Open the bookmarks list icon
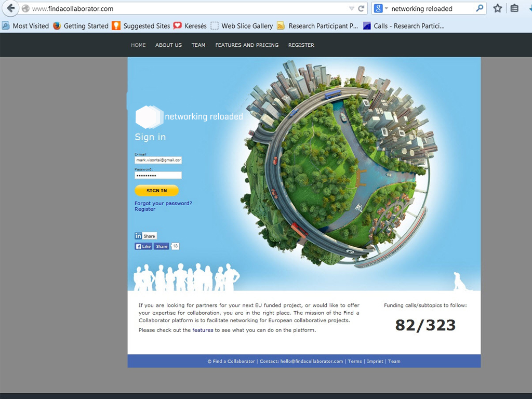This screenshot has height=399, width=532. 514,8
